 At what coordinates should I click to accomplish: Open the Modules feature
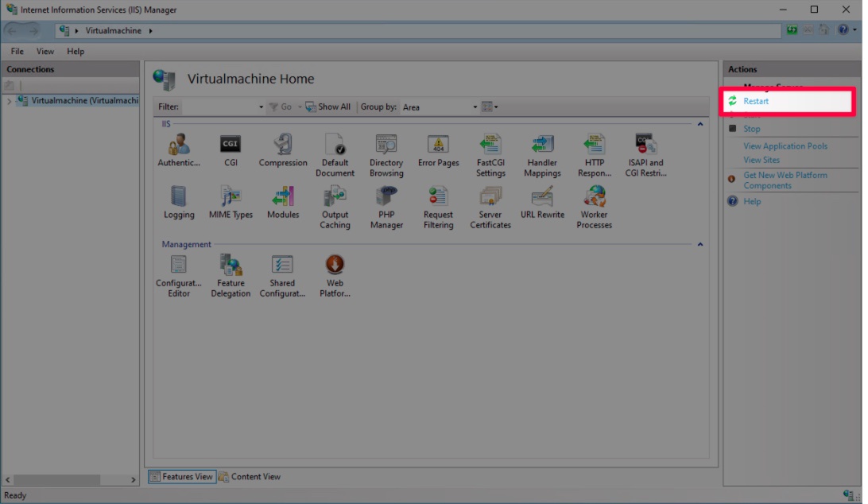click(x=283, y=202)
